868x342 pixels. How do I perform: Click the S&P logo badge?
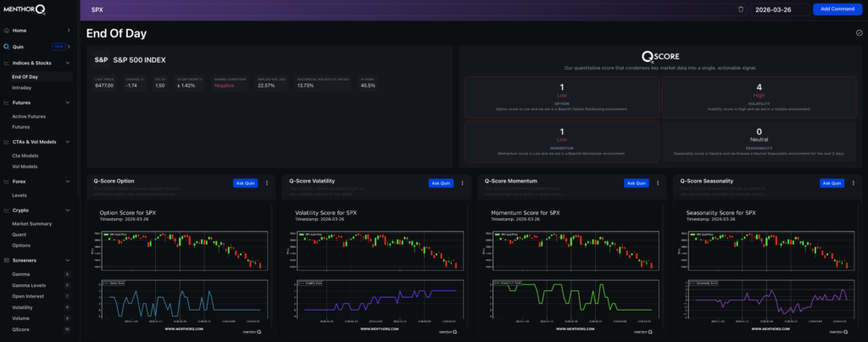click(101, 60)
